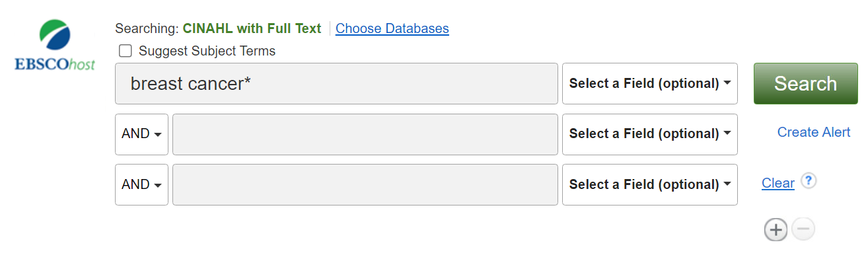
Task: Click the Suggest Subject Terms label text
Action: (x=207, y=51)
